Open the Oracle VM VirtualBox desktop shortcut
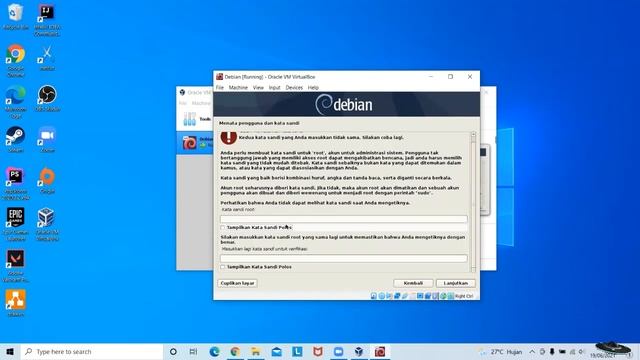 [47, 224]
